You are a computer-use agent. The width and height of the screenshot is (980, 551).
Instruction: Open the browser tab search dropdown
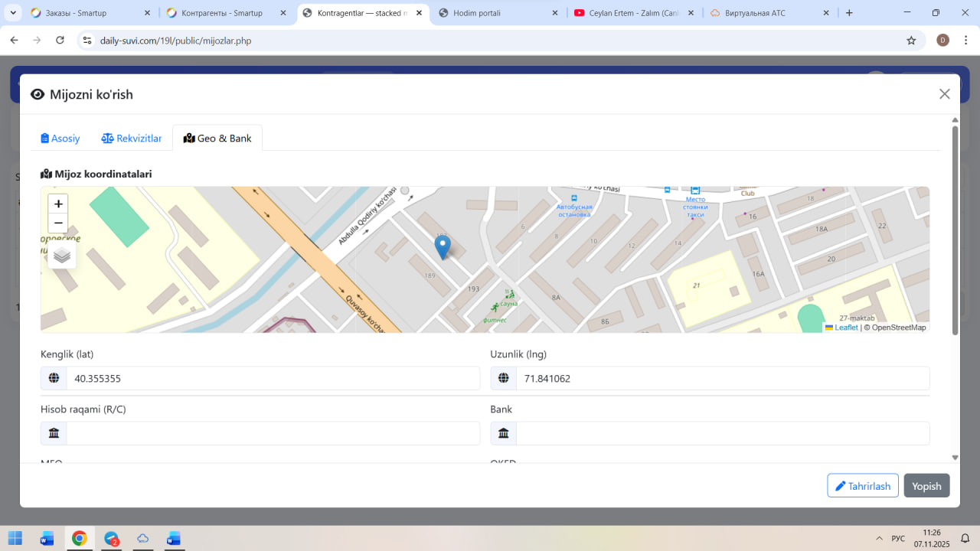[13, 13]
